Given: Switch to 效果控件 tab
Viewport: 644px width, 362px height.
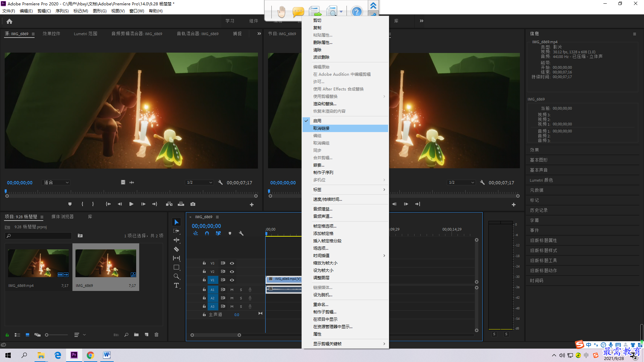Looking at the screenshot, I should [x=51, y=34].
